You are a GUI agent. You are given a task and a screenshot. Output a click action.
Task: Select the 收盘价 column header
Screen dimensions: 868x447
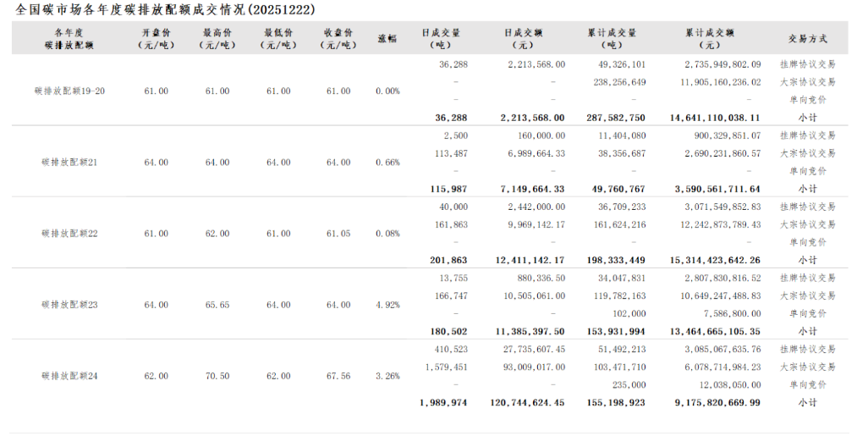(x=338, y=39)
